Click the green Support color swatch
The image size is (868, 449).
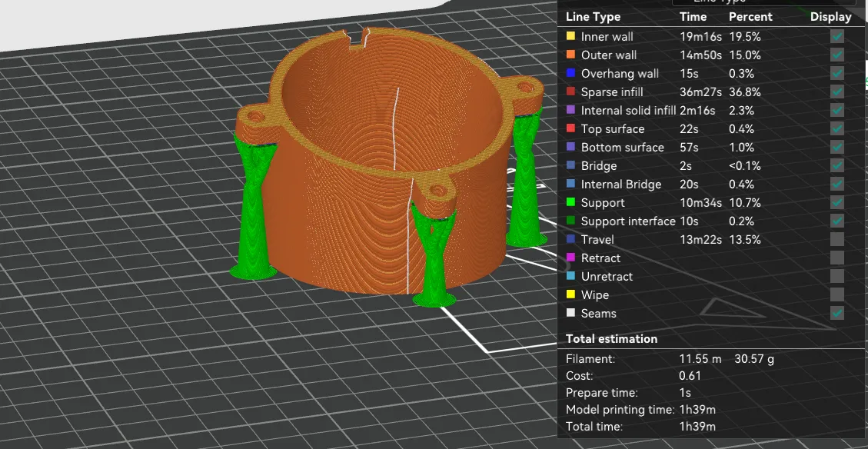pos(570,202)
